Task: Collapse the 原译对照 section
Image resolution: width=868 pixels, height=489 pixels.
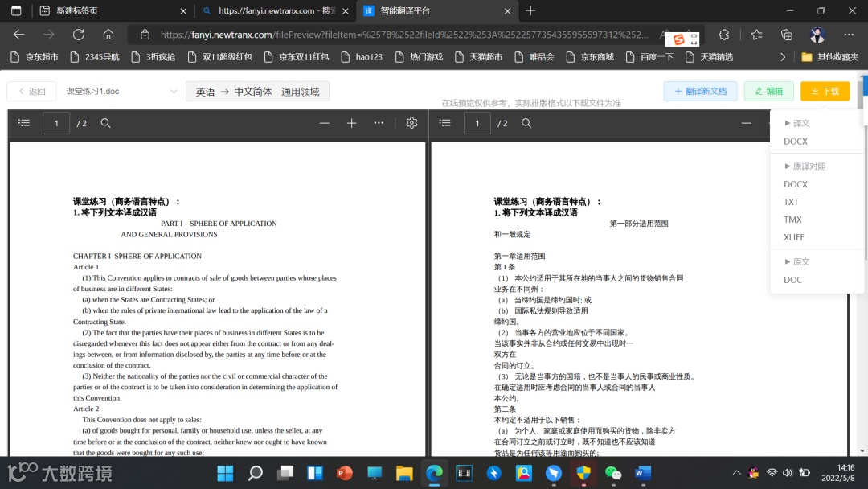Action: pos(805,166)
